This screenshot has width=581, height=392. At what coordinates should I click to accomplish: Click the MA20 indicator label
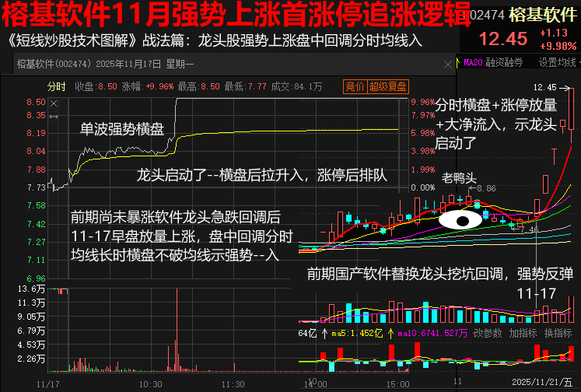474,62
